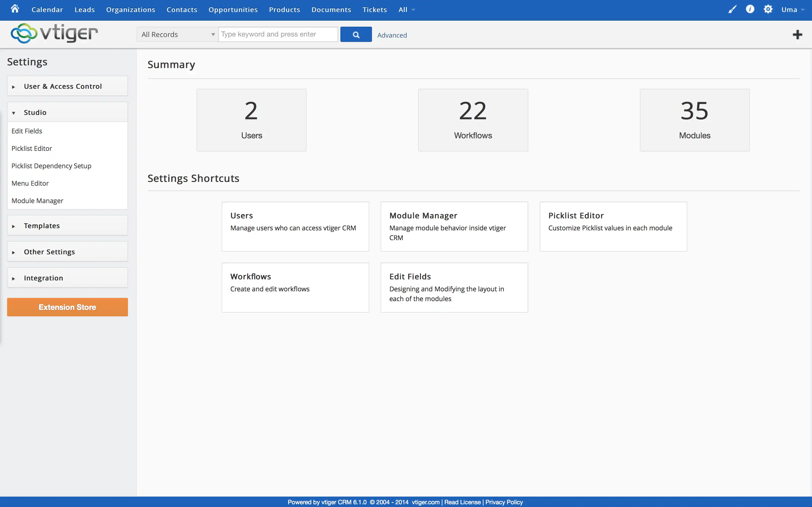Click the Advanced search link

tap(392, 35)
